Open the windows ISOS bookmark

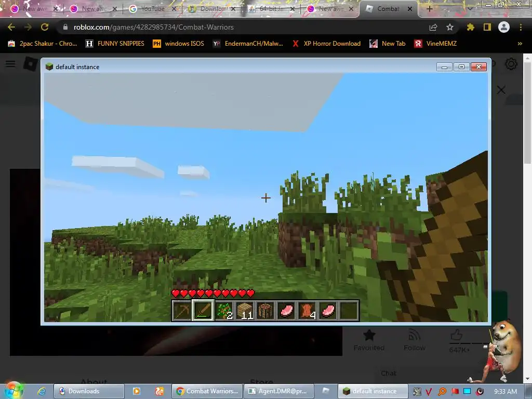pyautogui.click(x=179, y=44)
